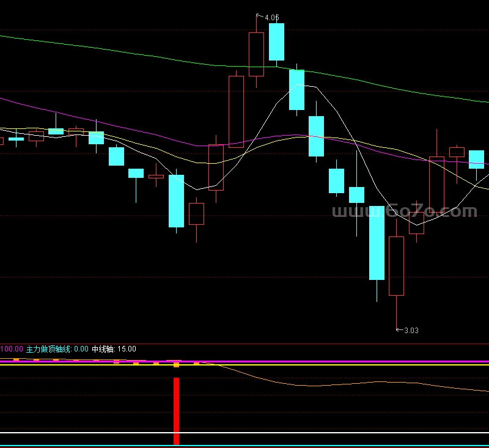Click the 4.05 high price label

[x=271, y=18]
